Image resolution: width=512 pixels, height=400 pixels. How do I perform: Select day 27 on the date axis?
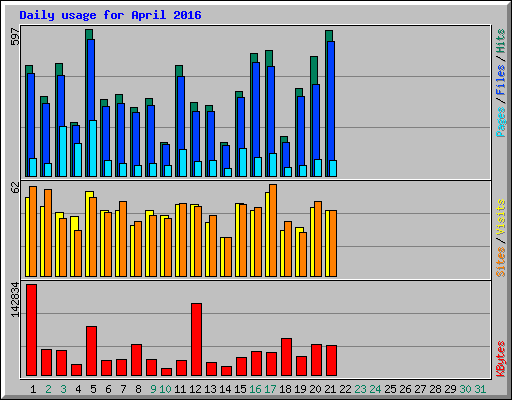coord(420,389)
